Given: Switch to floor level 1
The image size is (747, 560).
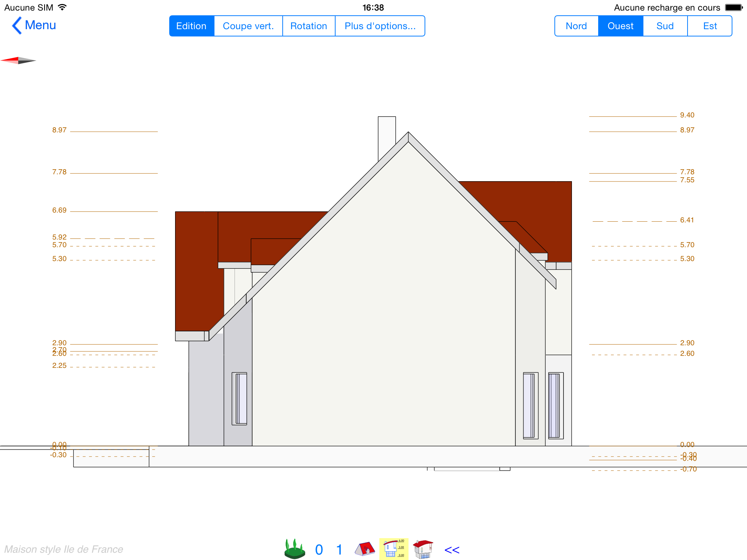Looking at the screenshot, I should pos(339,549).
